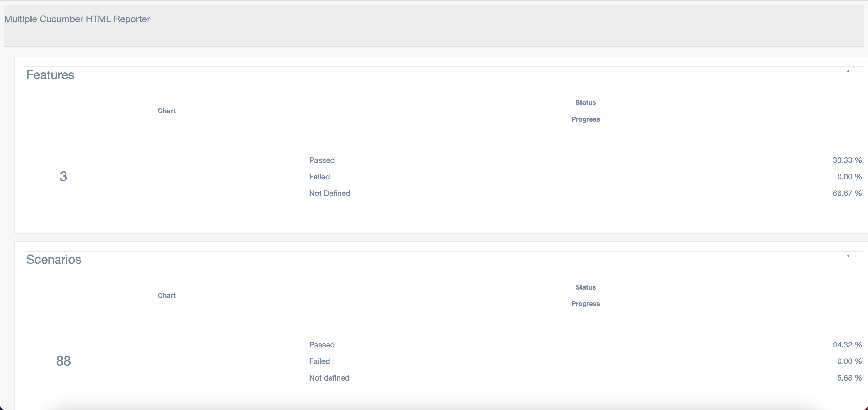Toggle the Not Defined legend in Features chart
Image resolution: width=868 pixels, height=410 pixels.
[x=330, y=193]
